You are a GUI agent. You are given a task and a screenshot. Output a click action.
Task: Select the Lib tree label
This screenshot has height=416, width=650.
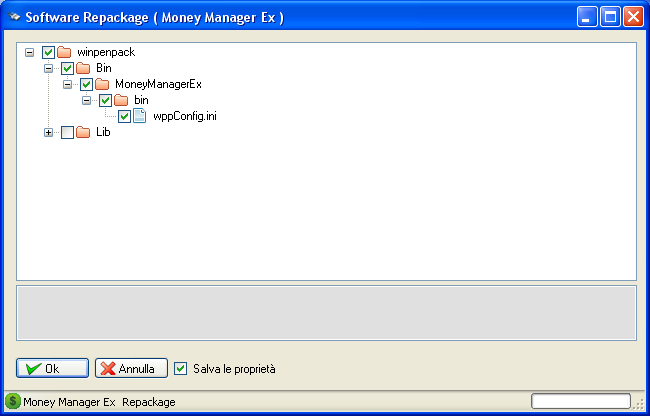pos(103,132)
